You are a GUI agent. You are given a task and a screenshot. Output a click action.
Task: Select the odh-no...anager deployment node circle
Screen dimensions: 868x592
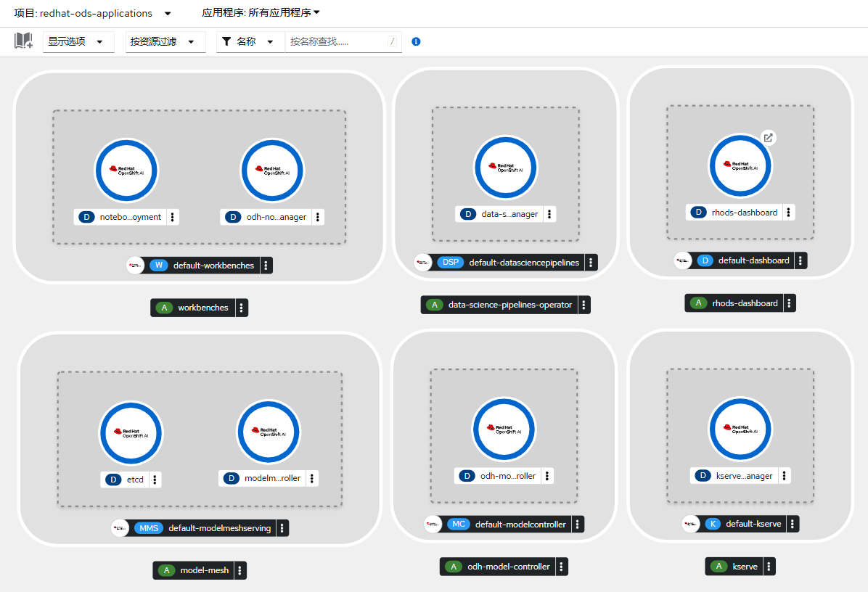tap(272, 170)
